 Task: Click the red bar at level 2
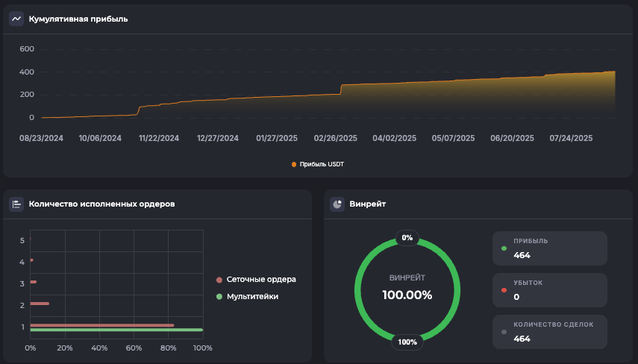click(x=40, y=304)
